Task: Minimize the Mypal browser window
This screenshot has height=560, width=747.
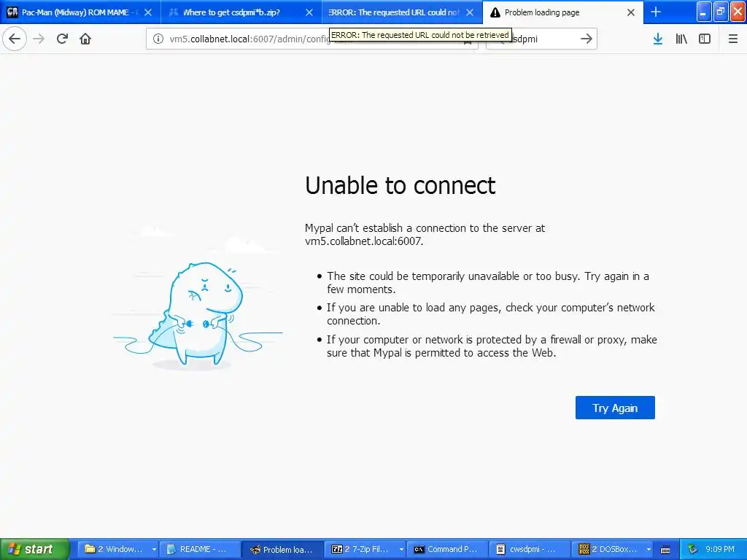Action: tap(704, 12)
